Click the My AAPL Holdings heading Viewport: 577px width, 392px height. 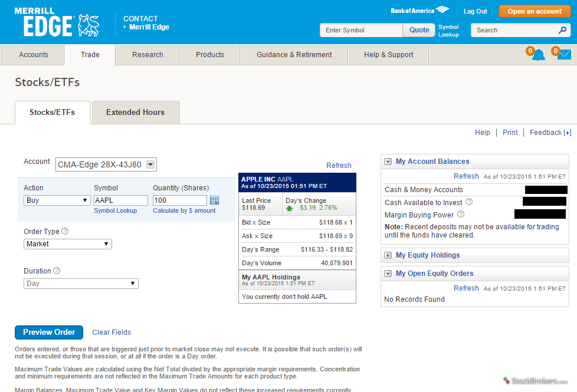[x=271, y=277]
